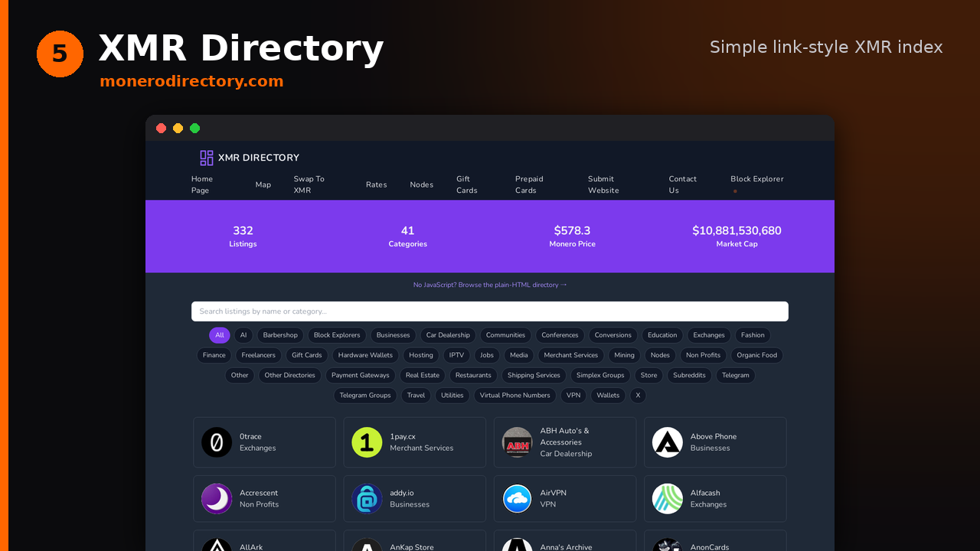Click the XMR Directory logo icon
This screenshot has width=980, height=551.
(x=207, y=158)
